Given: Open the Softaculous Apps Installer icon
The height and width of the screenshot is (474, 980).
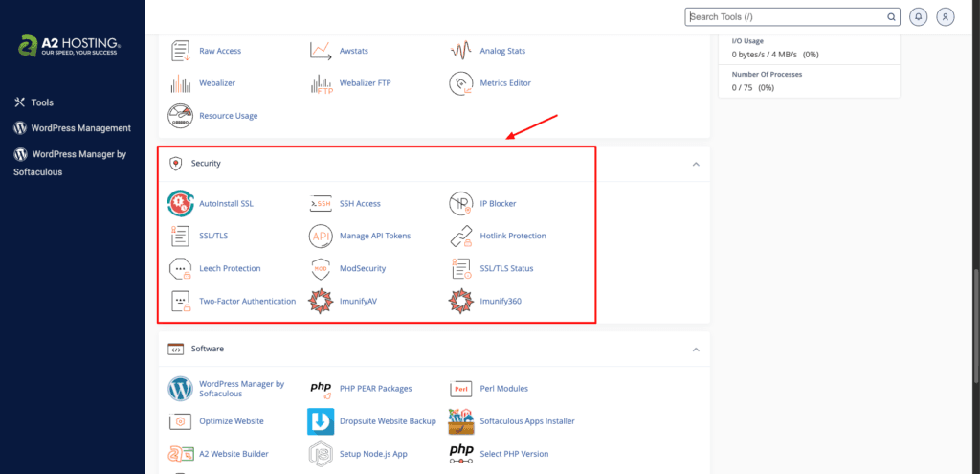Looking at the screenshot, I should click(461, 420).
